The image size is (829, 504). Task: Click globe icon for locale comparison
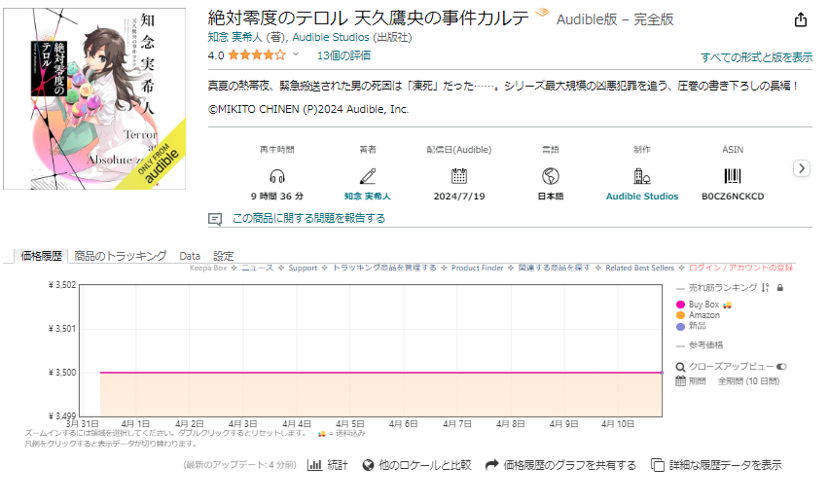click(368, 465)
